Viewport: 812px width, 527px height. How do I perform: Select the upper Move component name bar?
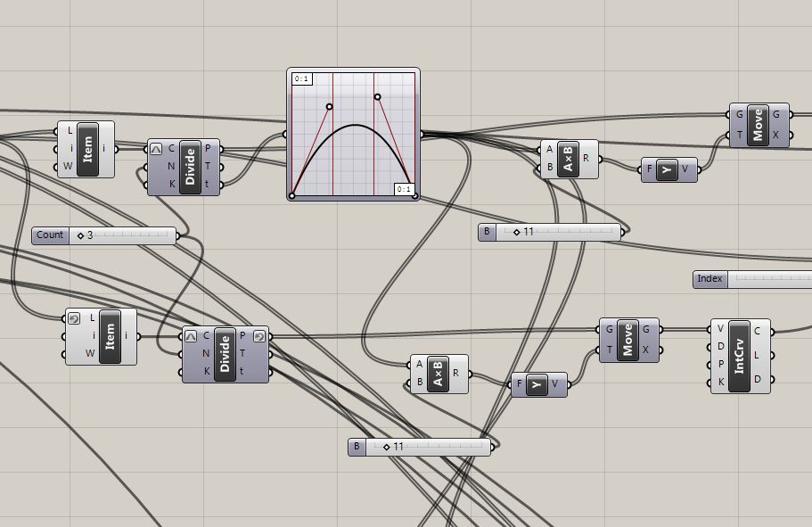[759, 125]
